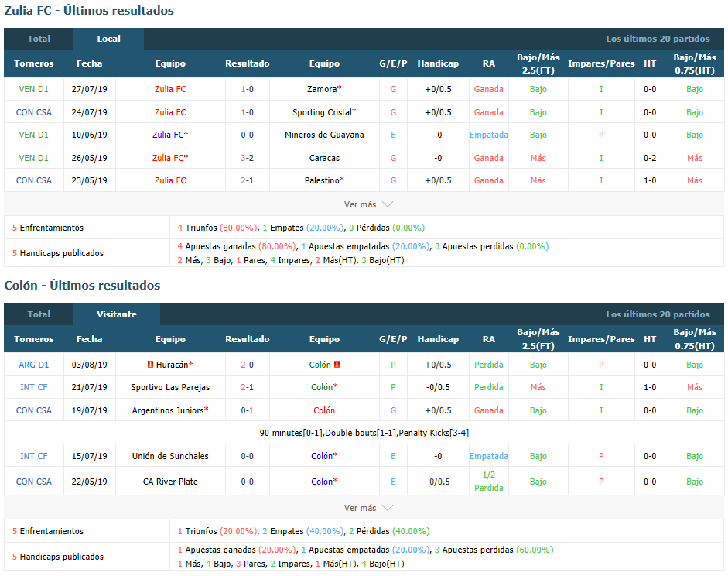The width and height of the screenshot is (728, 576).
Task: Open 'Los últimos 20 partidos' dropdown for Zulia FC
Action: click(x=658, y=39)
